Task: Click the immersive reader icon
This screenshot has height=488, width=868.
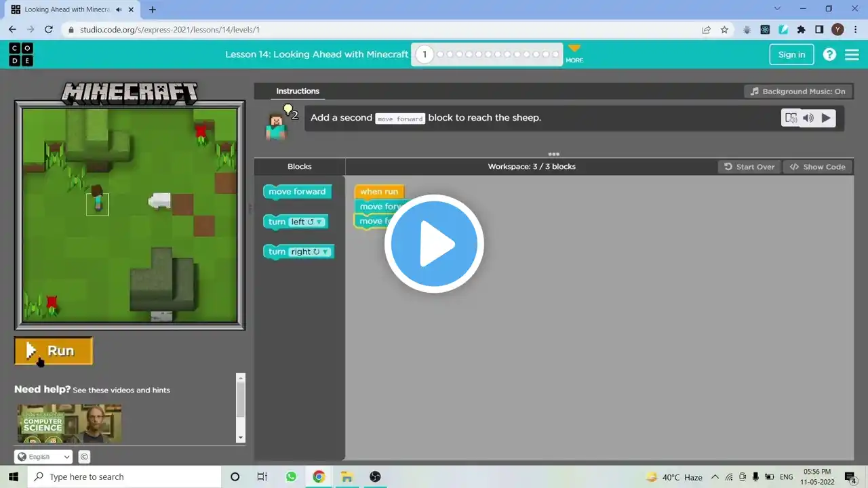Action: click(791, 118)
